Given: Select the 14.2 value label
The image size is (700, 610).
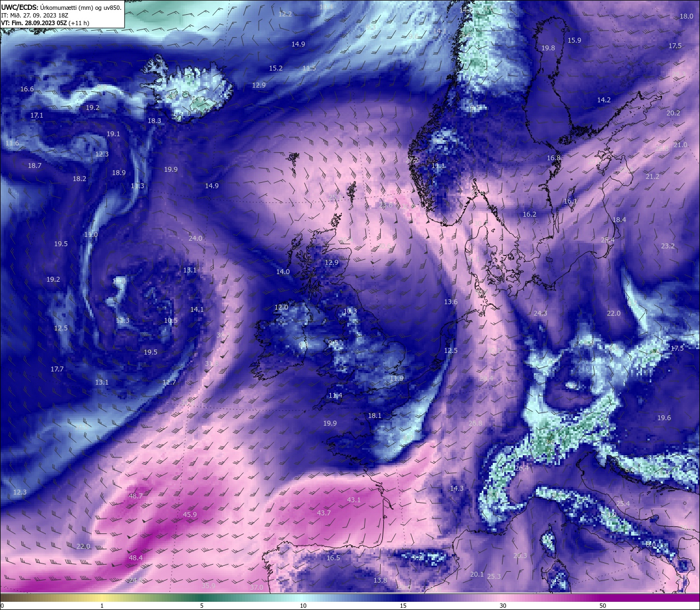Looking at the screenshot, I should pos(604,100).
